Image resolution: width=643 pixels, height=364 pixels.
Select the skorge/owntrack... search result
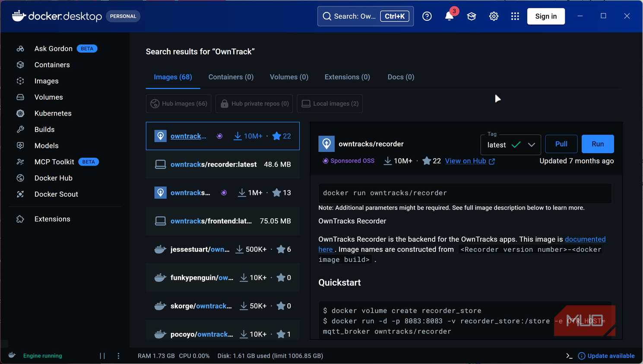click(223, 306)
